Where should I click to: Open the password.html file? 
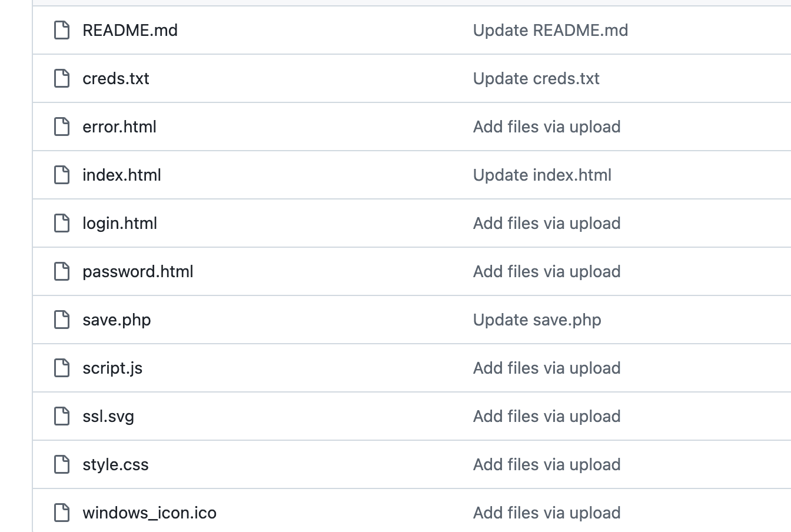[x=138, y=271]
